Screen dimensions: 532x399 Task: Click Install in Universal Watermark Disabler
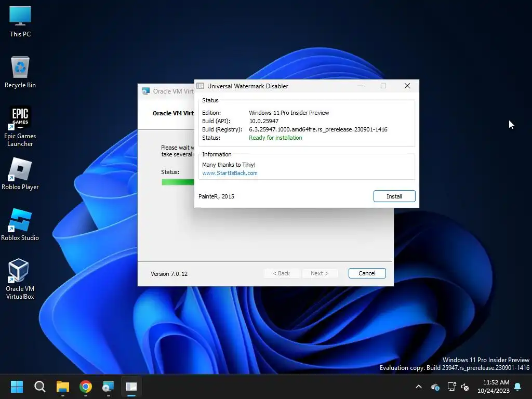coord(394,196)
